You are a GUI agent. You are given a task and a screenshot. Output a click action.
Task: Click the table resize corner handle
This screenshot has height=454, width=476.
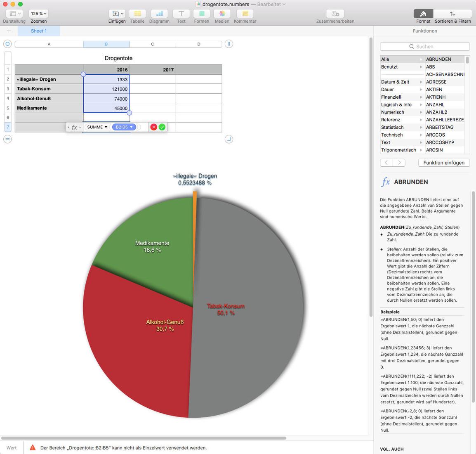229,140
